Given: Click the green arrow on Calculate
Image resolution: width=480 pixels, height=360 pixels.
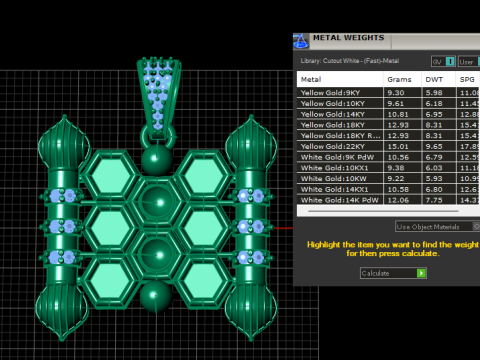Looking at the screenshot, I should coord(421,273).
